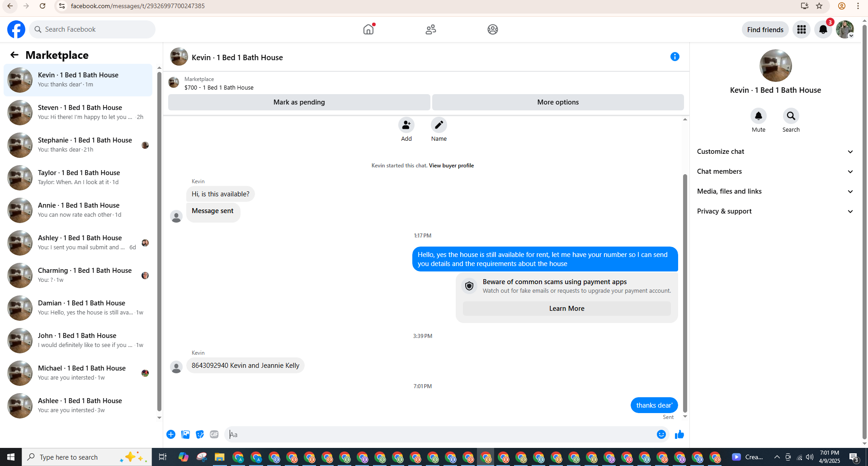Open Stephanie 1 Bed 1 Bath House chat
This screenshot has width=868, height=466.
point(78,145)
